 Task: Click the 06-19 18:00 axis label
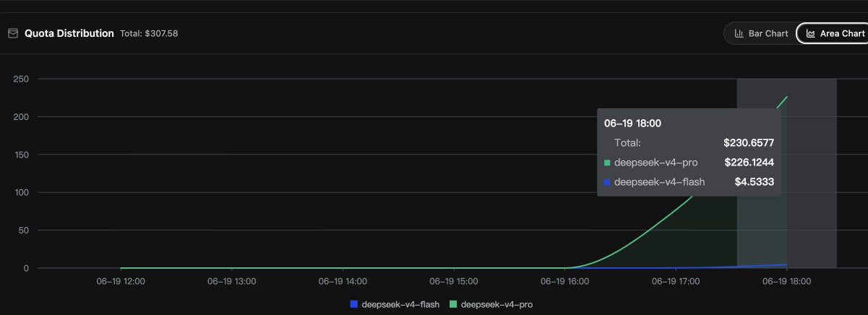tap(787, 281)
